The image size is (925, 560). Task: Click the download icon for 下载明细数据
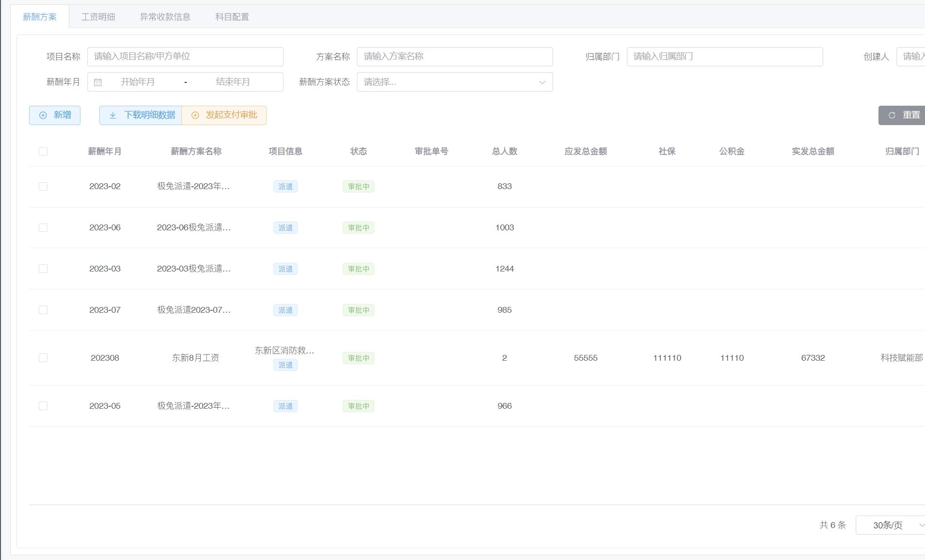coord(112,115)
